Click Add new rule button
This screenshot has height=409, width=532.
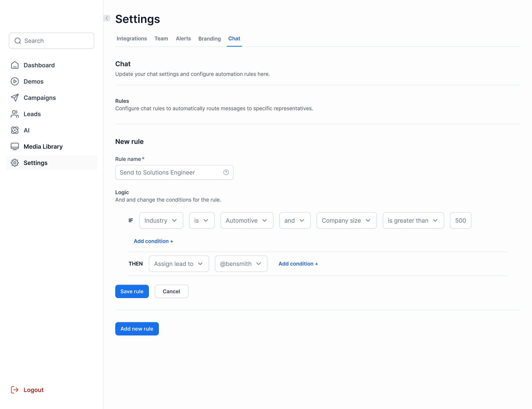(137, 329)
